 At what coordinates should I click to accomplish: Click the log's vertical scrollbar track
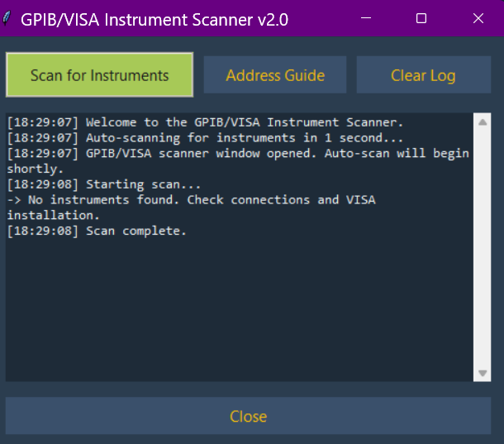[483, 248]
